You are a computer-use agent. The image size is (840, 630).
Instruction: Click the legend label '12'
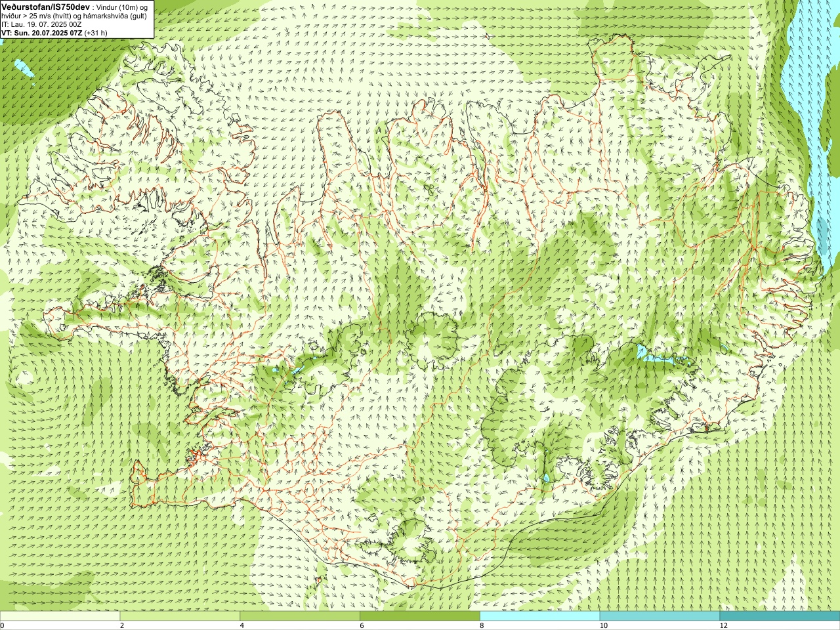click(x=723, y=626)
